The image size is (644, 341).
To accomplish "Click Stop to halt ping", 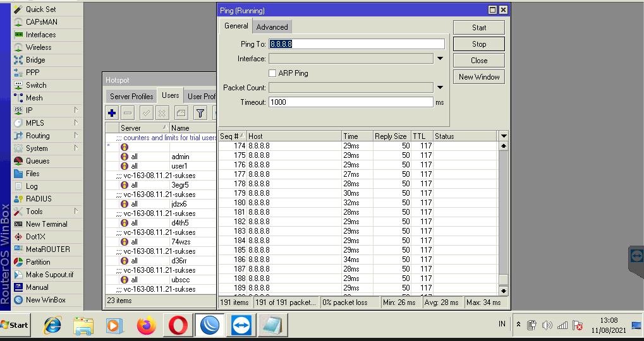I will [479, 44].
